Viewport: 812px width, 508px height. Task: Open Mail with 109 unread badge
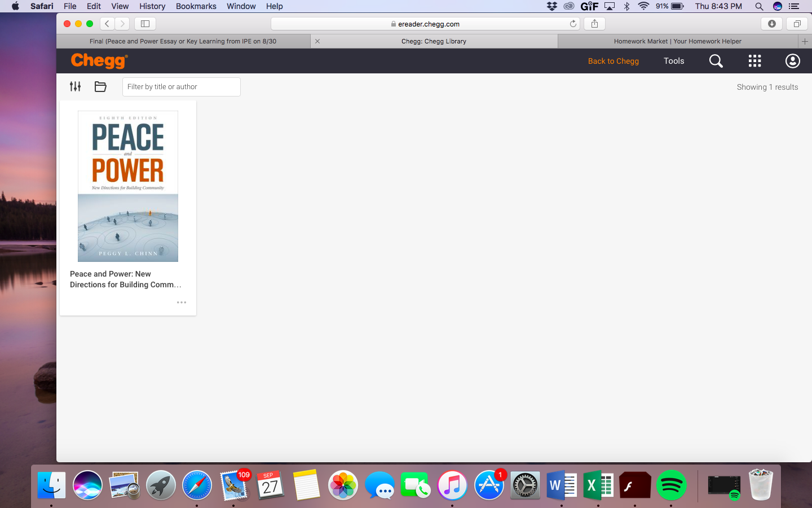234,485
